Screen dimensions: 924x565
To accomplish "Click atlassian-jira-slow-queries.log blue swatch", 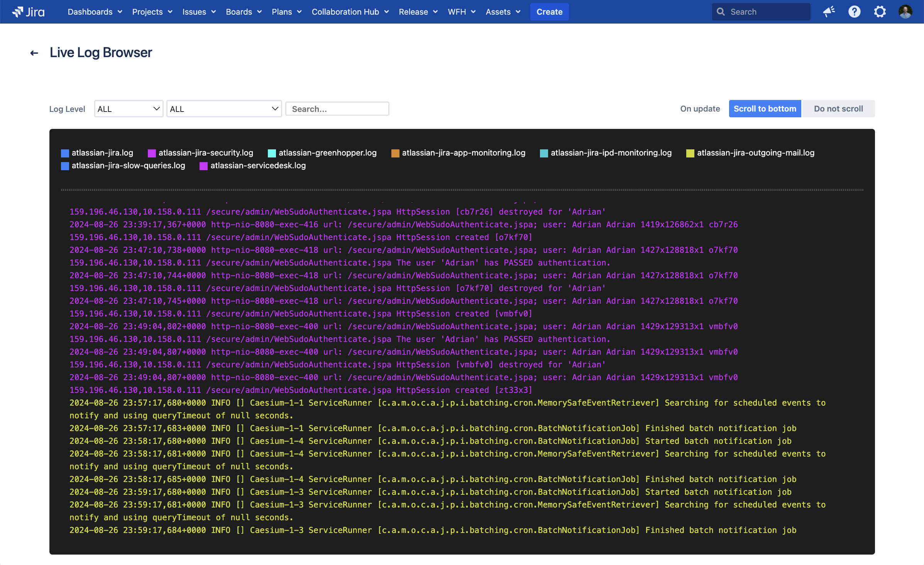I will [65, 166].
